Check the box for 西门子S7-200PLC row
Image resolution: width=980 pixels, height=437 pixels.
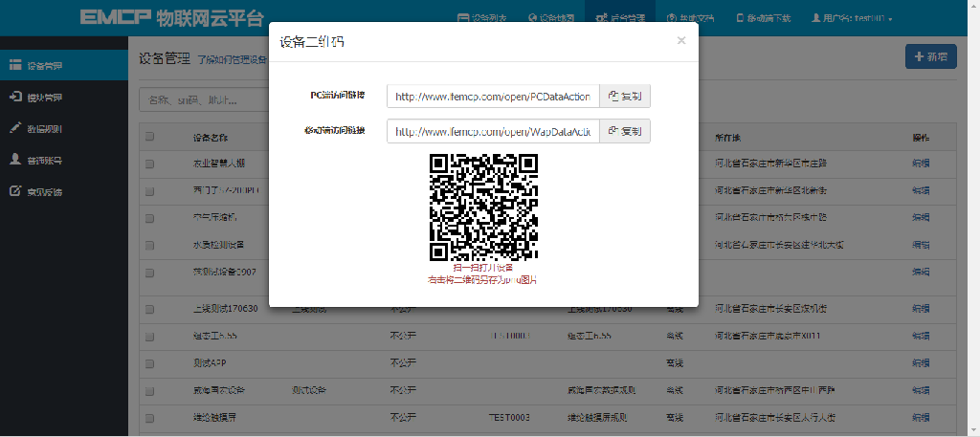coord(149,191)
